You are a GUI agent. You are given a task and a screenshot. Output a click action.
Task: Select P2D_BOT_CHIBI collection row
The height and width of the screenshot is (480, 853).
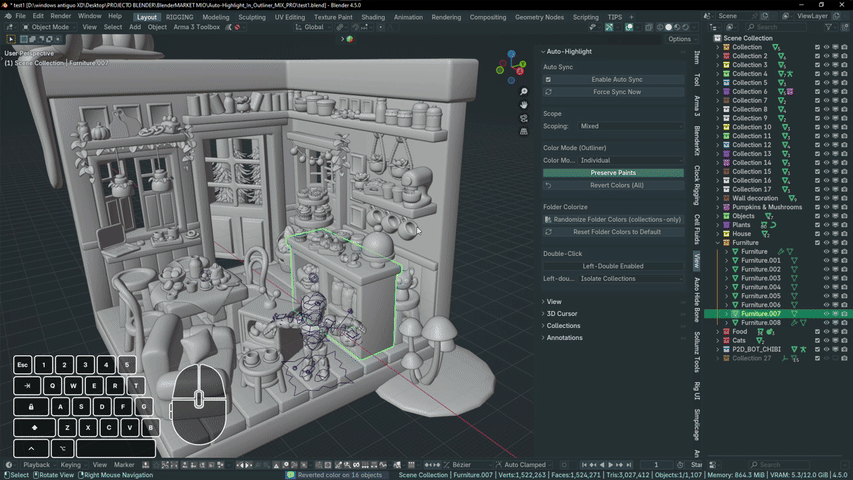tap(756, 349)
